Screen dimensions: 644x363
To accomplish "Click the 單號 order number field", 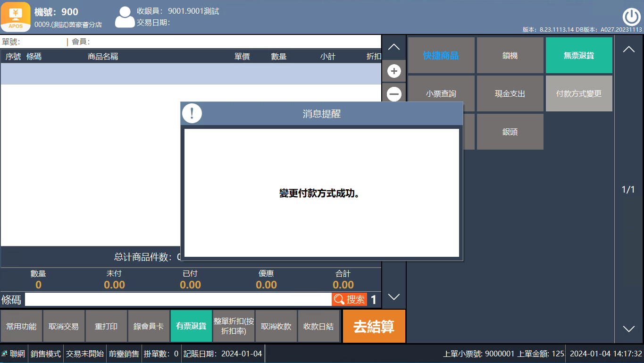I will point(34,42).
